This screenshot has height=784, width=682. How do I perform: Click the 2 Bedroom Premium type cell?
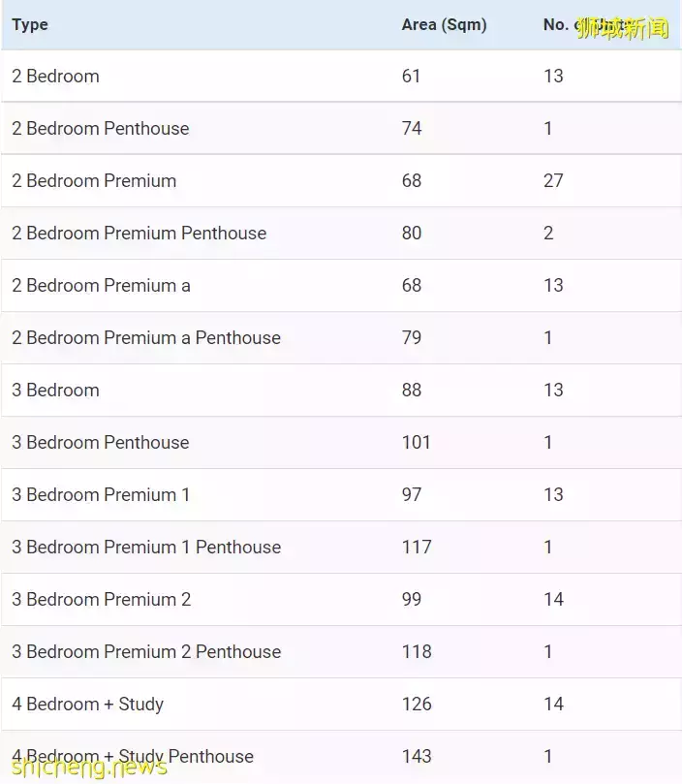[x=94, y=181]
